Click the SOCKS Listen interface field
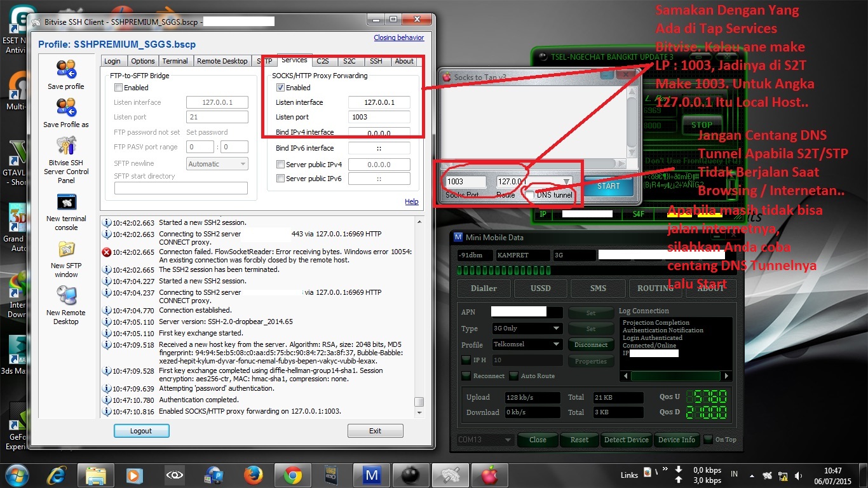 click(379, 102)
